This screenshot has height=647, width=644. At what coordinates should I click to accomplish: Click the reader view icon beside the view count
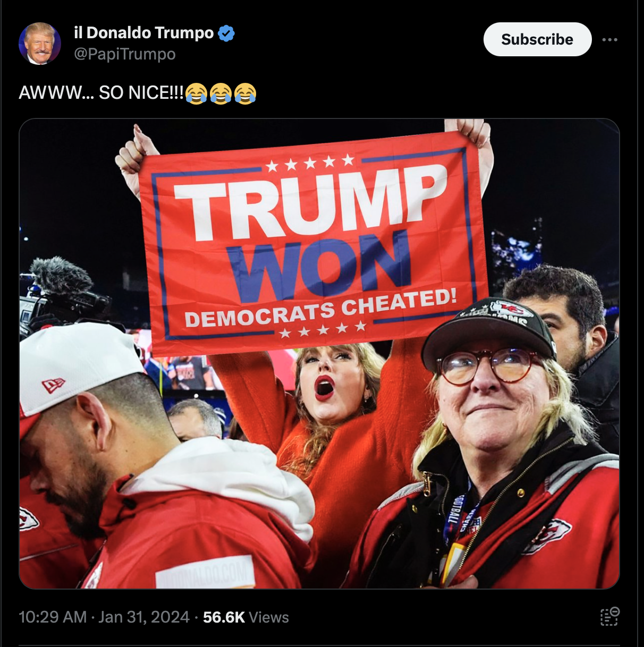pos(610,617)
